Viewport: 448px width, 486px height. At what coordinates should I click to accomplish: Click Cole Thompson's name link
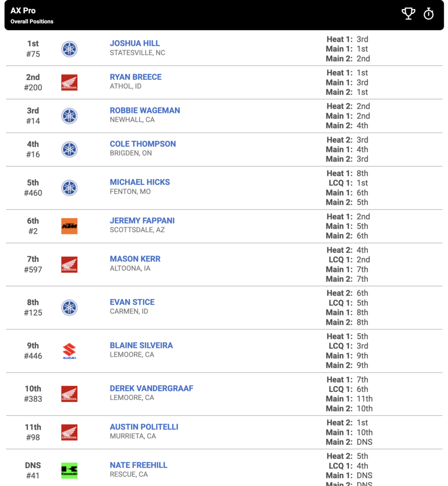point(143,144)
